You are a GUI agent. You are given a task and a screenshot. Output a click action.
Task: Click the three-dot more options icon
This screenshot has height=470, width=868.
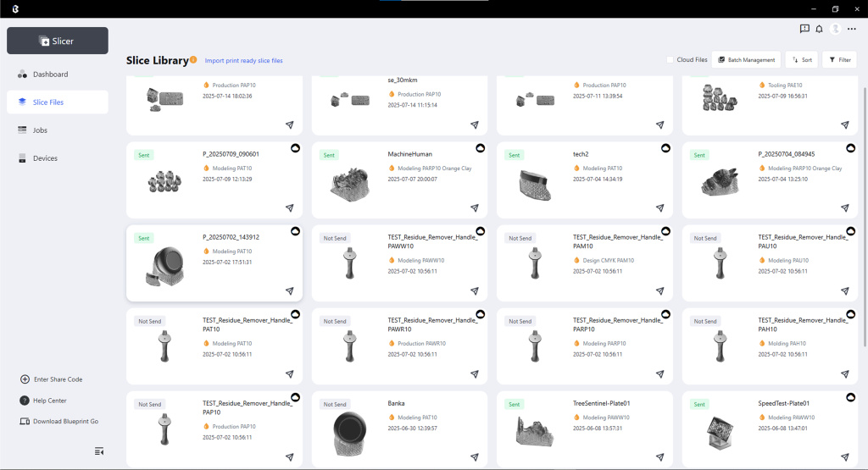[x=852, y=29]
